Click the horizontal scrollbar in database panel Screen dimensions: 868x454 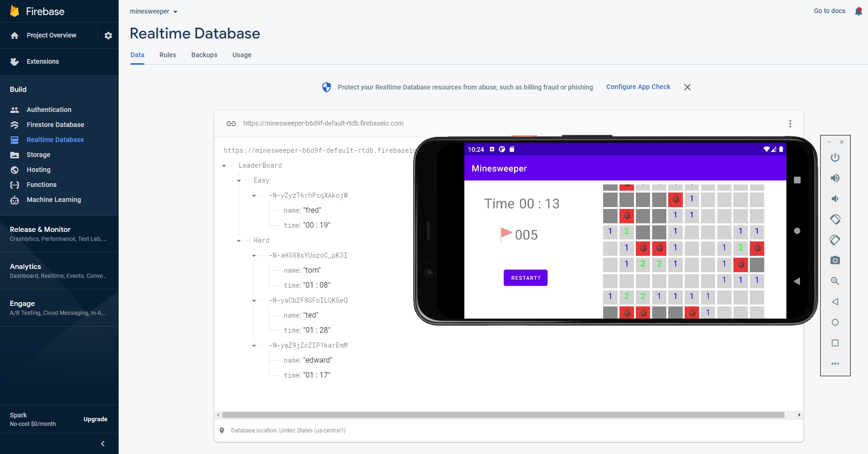coord(503,415)
